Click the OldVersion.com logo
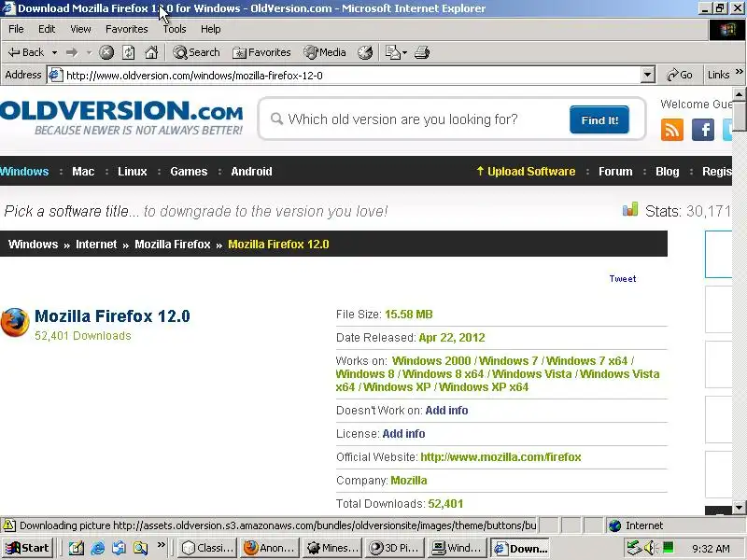Image resolution: width=747 pixels, height=560 pixels. point(121,118)
